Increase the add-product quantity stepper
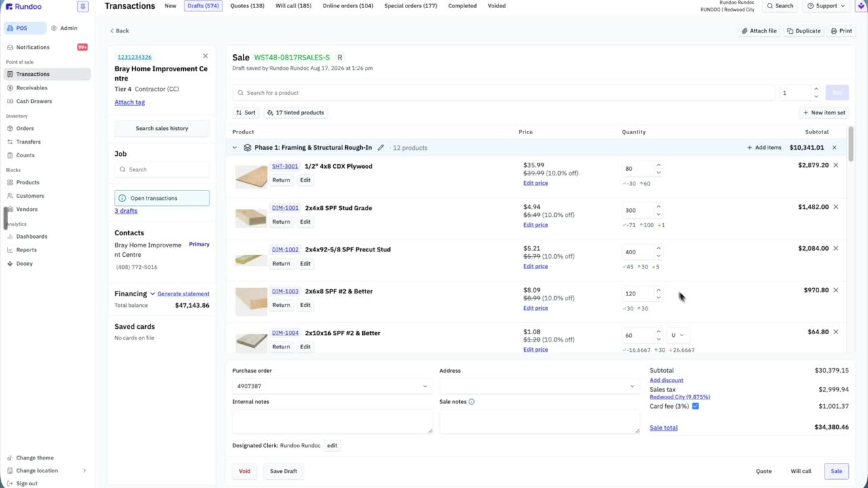Screen dimensions: 868x488 tap(816, 89)
